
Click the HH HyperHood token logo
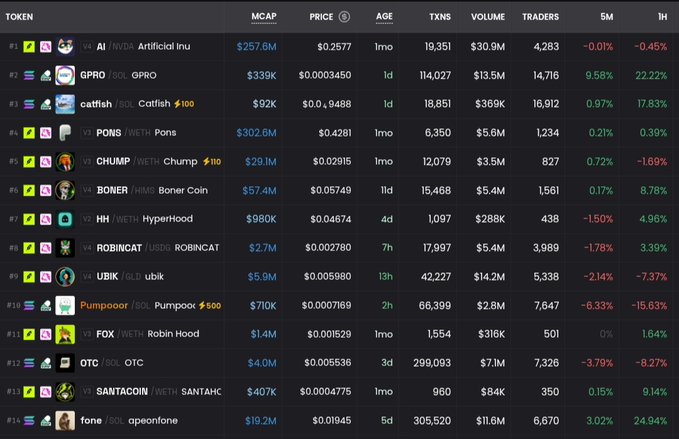65,219
